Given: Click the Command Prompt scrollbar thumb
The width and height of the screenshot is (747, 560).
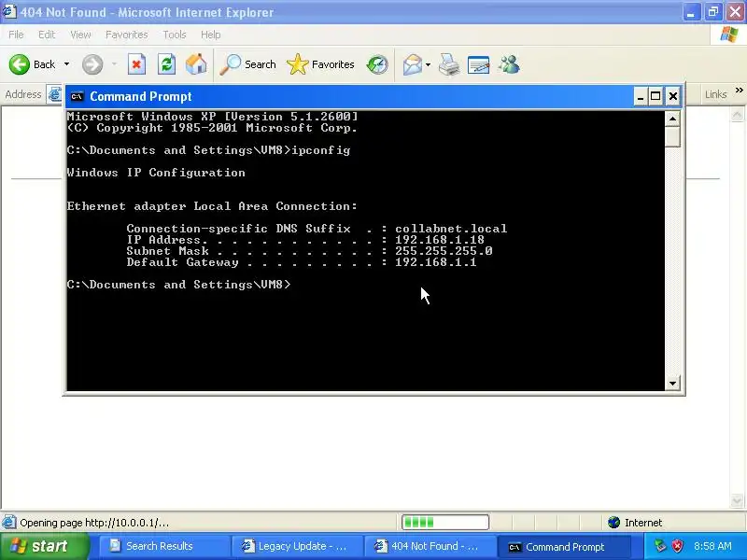Looking at the screenshot, I should (672, 136).
